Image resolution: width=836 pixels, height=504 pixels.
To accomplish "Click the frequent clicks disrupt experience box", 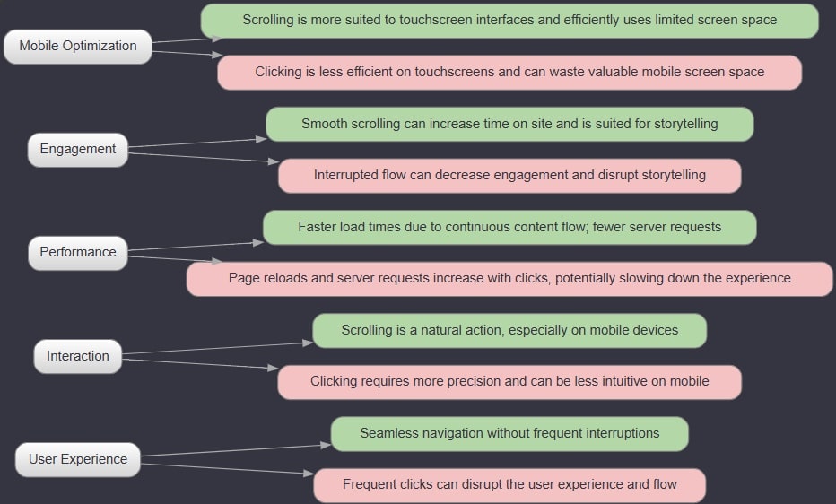I will click(509, 485).
